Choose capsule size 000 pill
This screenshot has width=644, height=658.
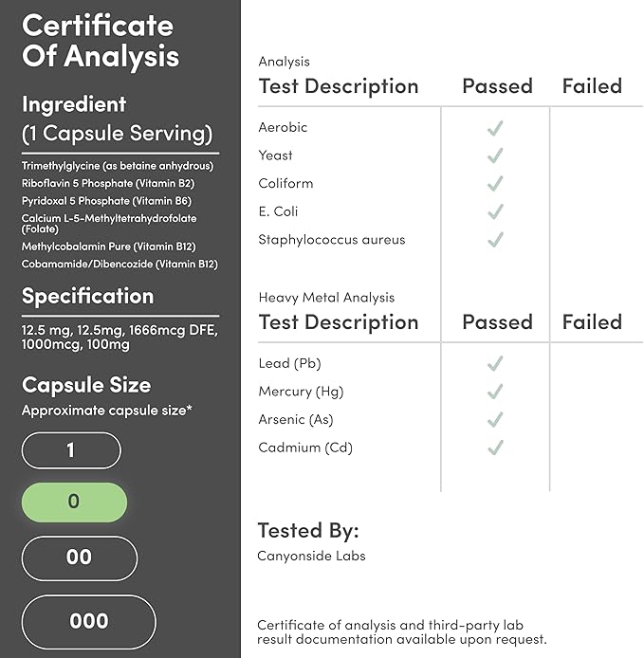(88, 622)
